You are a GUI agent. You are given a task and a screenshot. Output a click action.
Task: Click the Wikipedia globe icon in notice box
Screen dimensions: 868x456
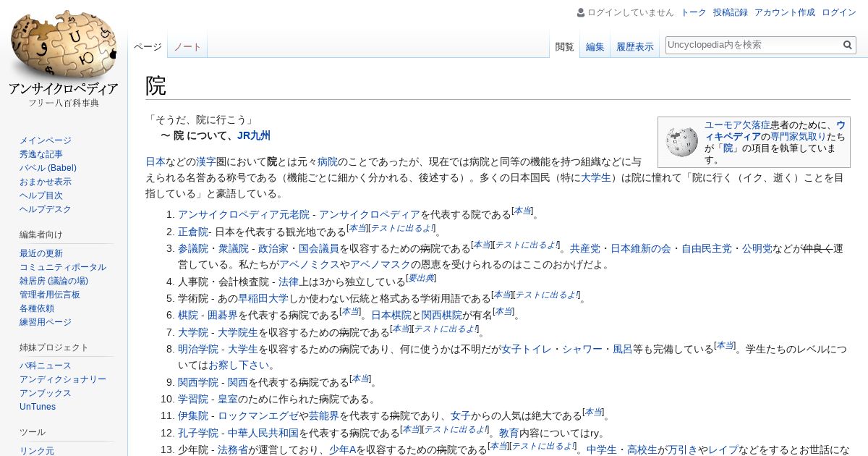(681, 143)
